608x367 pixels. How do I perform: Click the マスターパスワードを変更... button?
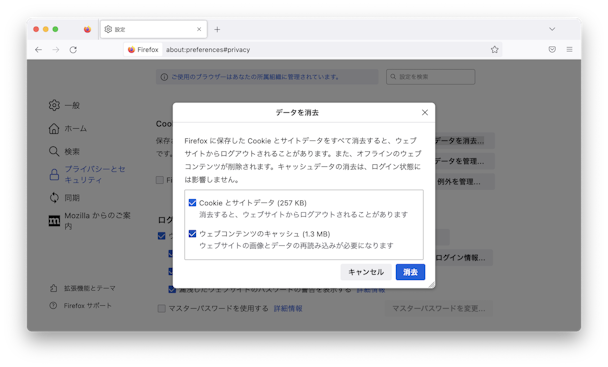[439, 308]
